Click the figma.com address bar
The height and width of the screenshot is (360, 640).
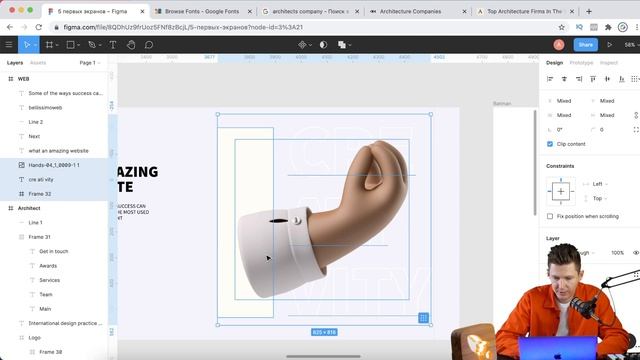pyautogui.click(x=183, y=27)
